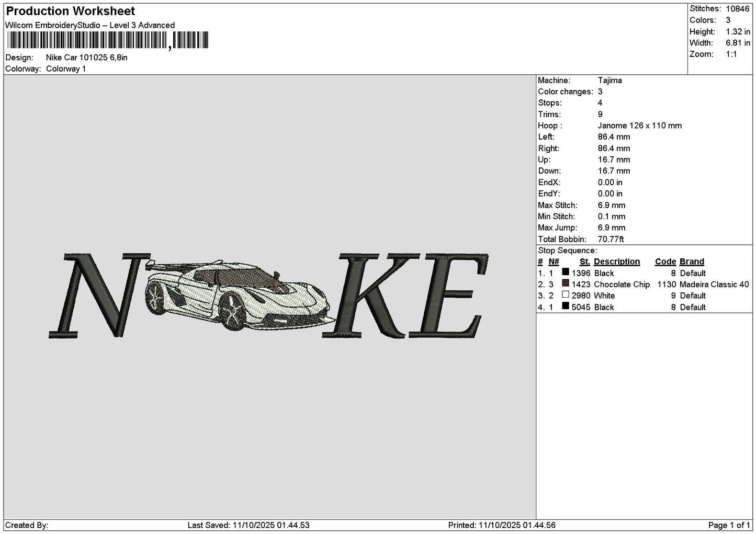Click the 'Last Saved' timestamp in footer

tap(249, 525)
